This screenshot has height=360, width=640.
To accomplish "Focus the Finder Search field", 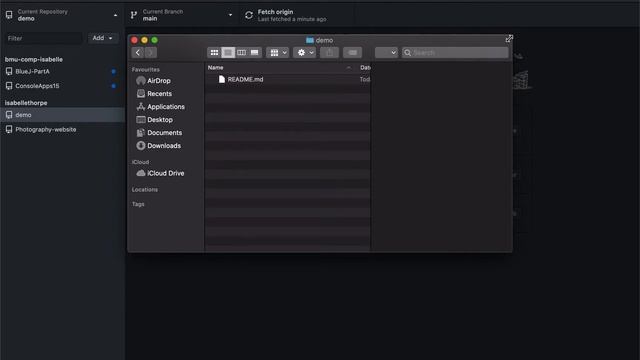I will coord(455,53).
